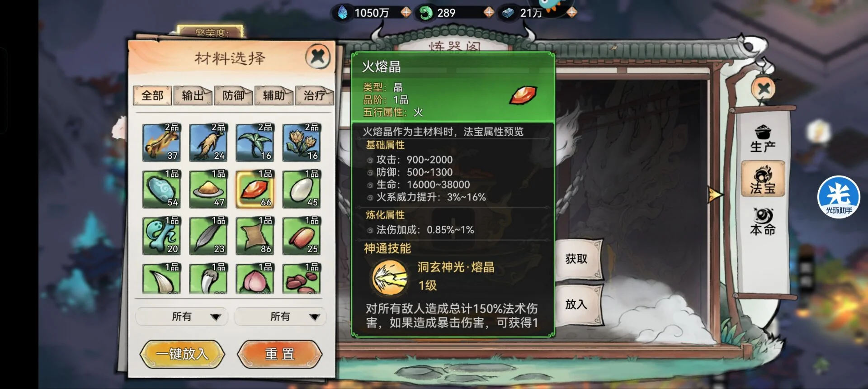Tap 放入 to place the material
The width and height of the screenshot is (868, 389).
pos(577,304)
